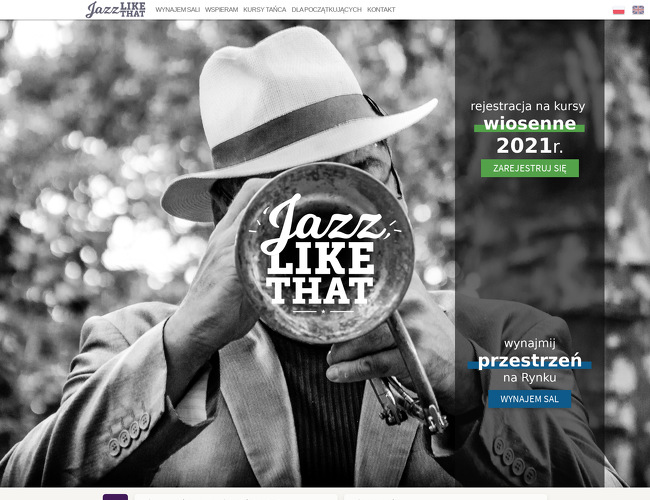This screenshot has width=650, height=500.
Task: Click the 'rejestracja na kursy' text
Action: (x=528, y=107)
